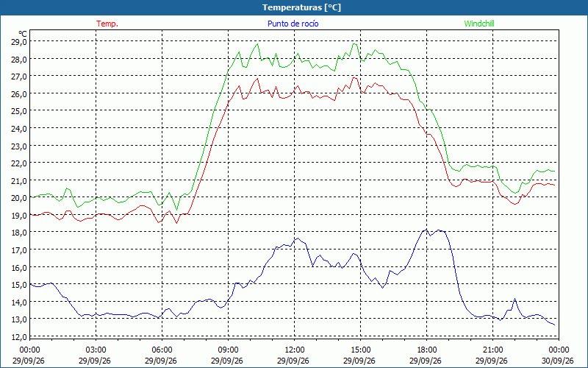Click the 12:00 time axis label

(295, 350)
